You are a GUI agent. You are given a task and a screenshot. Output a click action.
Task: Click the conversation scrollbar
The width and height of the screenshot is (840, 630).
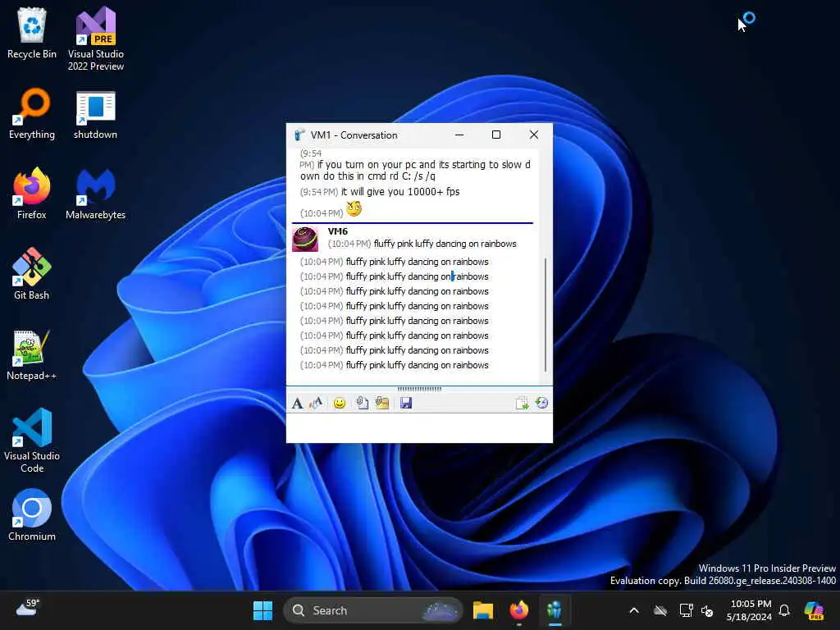click(546, 315)
